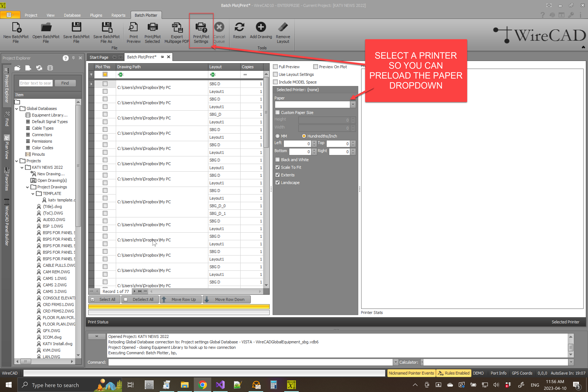588x392 pixels.
Task: Open BatchPlot File from ribbon
Action: (x=46, y=32)
